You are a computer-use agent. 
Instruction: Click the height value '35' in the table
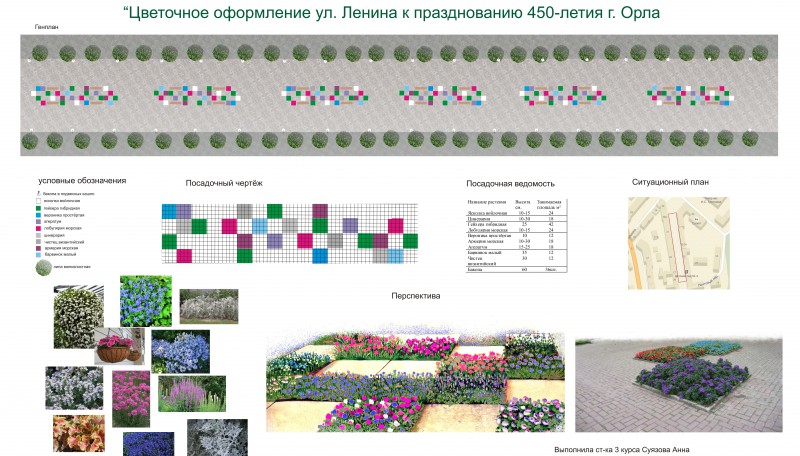(x=524, y=252)
